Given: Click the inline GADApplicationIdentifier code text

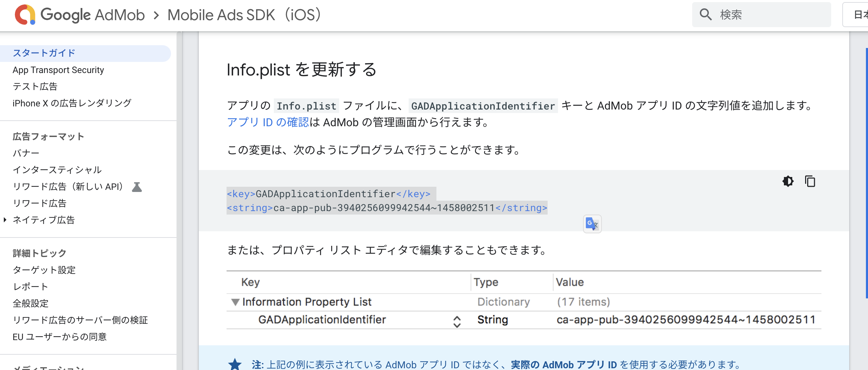Looking at the screenshot, I should (x=483, y=106).
